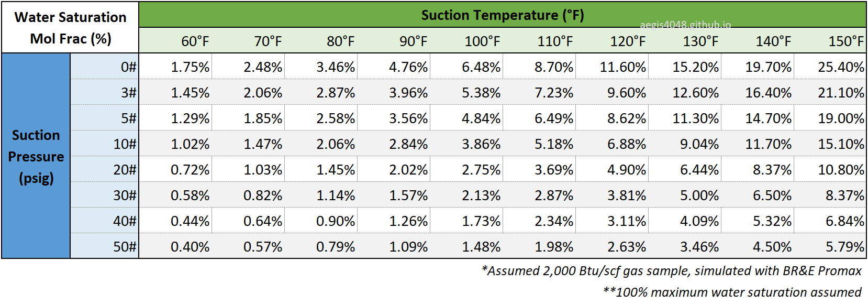This screenshot has width=868, height=304.
Task: Click the Water Saturation Mol Frac header
Action: pos(70,27)
